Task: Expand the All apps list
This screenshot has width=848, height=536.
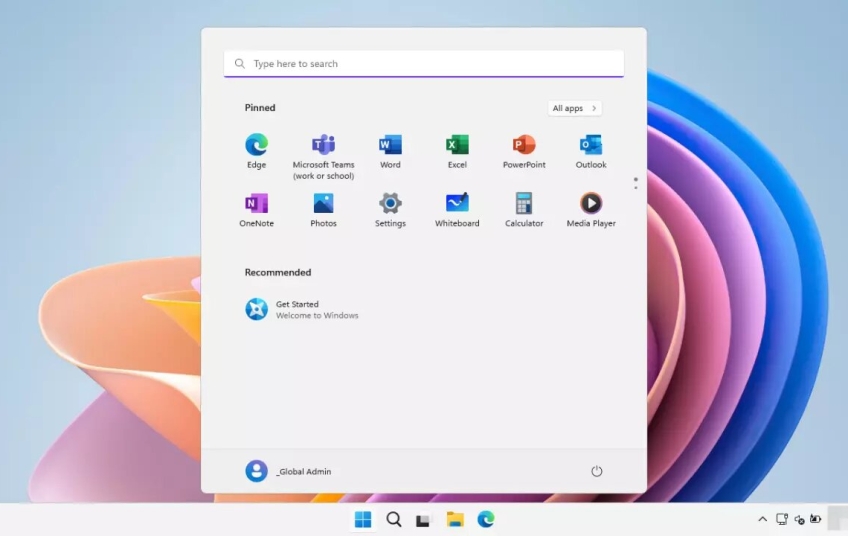Action: [575, 108]
